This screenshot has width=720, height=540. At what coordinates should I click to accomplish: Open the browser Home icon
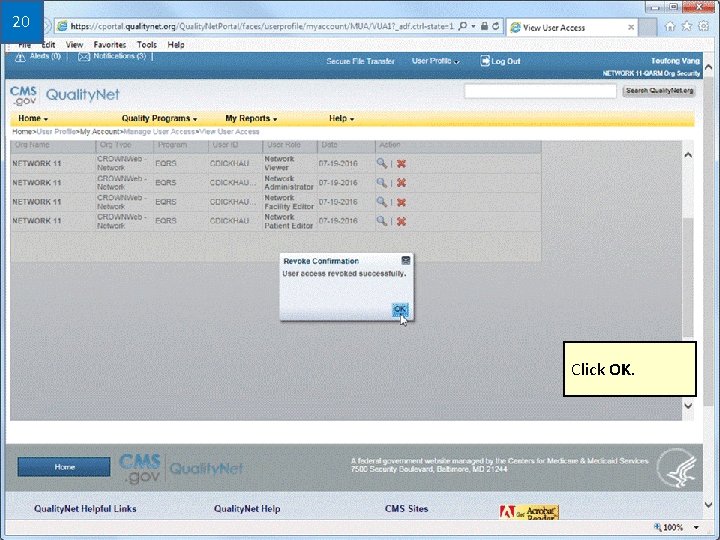[670, 26]
